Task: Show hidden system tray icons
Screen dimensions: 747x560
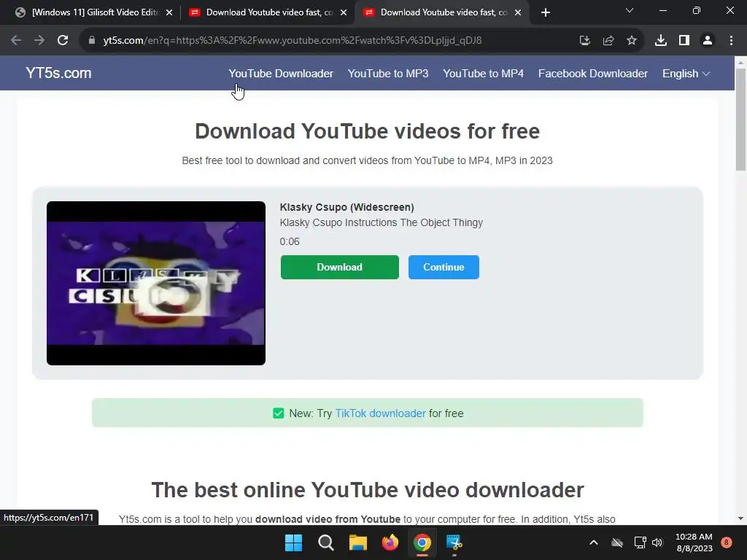Action: 594,542
